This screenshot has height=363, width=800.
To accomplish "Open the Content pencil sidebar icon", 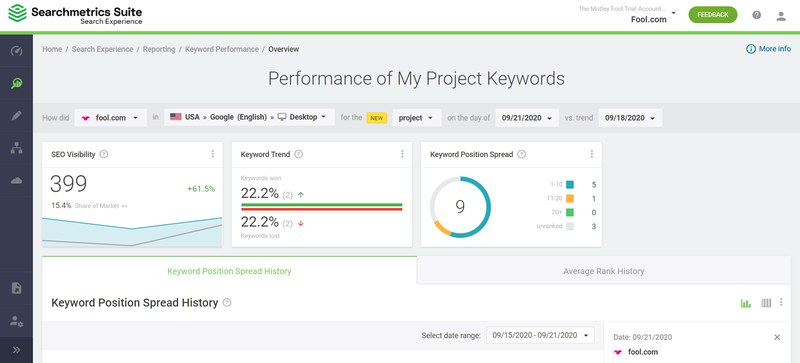I will 16,115.
